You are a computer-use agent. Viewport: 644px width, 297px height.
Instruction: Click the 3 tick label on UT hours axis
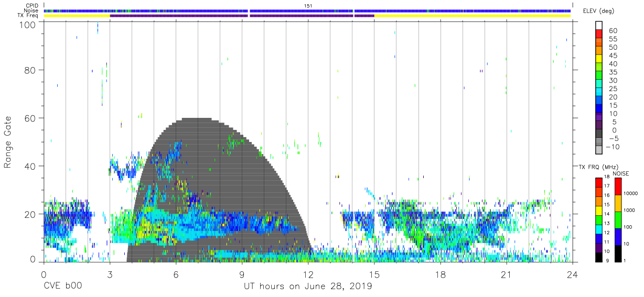[110, 274]
